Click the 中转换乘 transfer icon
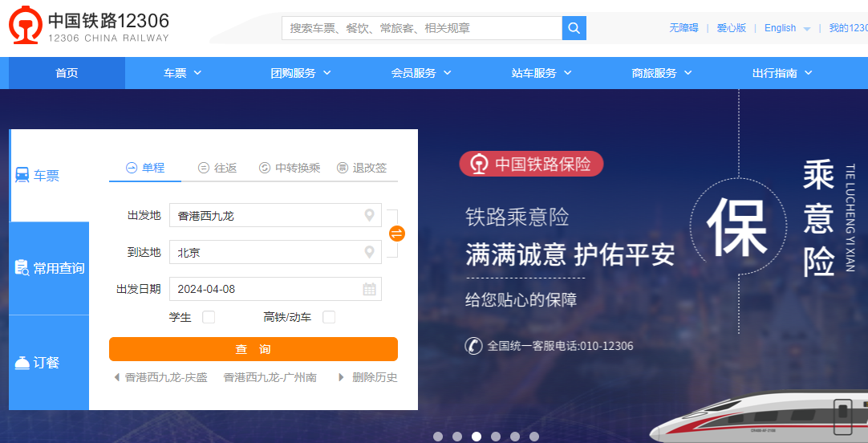868x443 pixels. 265,168
